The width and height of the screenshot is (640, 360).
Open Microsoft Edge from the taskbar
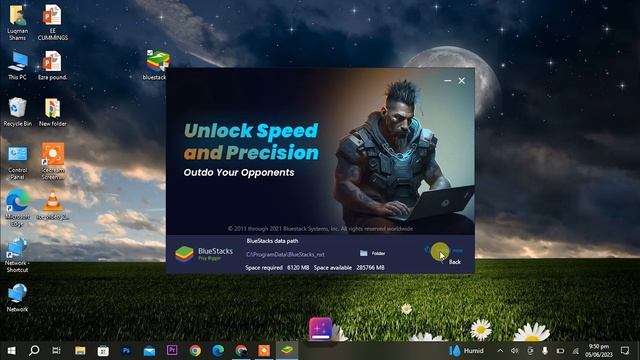point(218,351)
